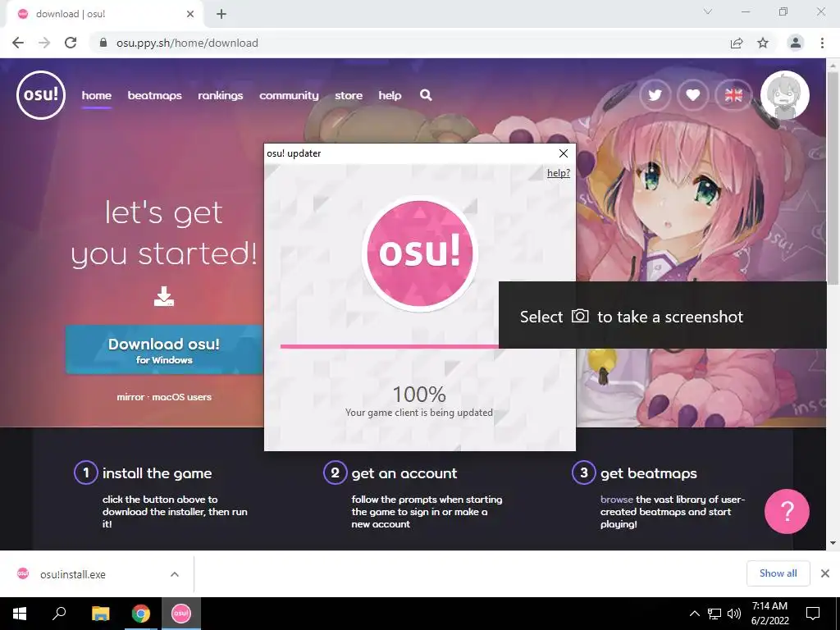Click the 'get beatmaps' heading
Screen dimensions: 840x630
[649, 473]
